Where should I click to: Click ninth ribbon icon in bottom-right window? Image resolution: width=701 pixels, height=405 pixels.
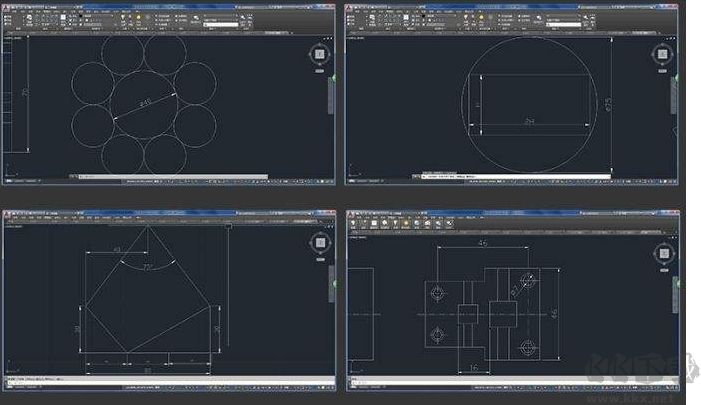(438, 223)
